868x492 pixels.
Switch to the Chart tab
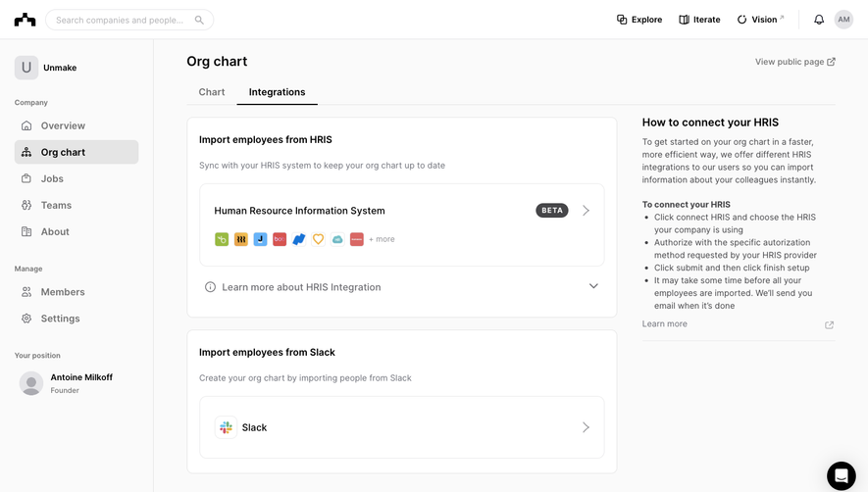pyautogui.click(x=212, y=92)
